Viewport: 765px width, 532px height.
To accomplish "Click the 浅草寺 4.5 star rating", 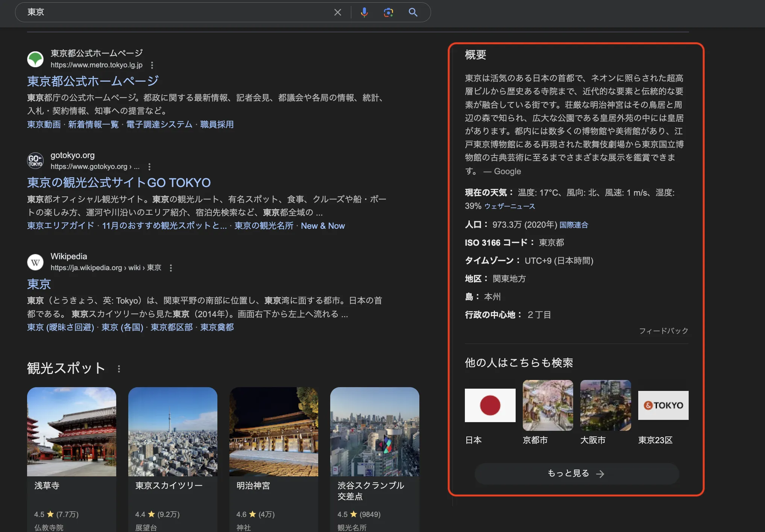I will (56, 514).
